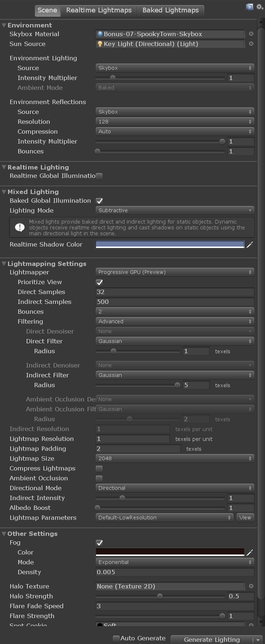
Task: Enable the Auto Generate checkbox
Action: [x=116, y=639]
